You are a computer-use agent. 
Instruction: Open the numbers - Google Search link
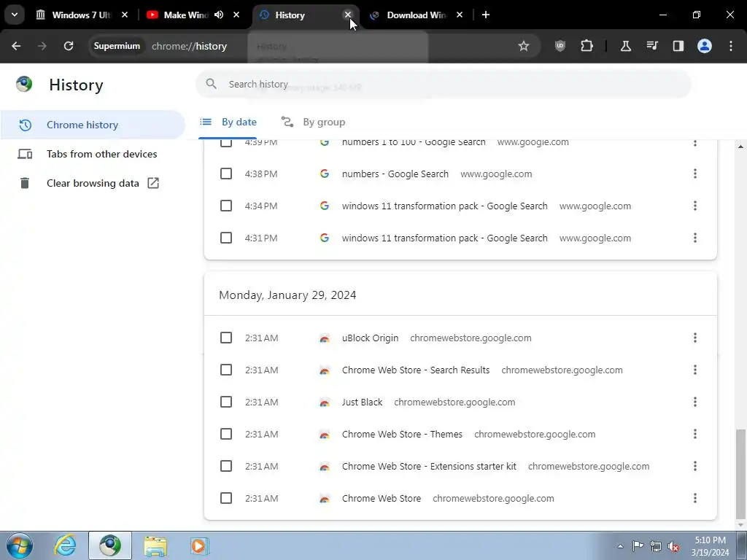395,174
